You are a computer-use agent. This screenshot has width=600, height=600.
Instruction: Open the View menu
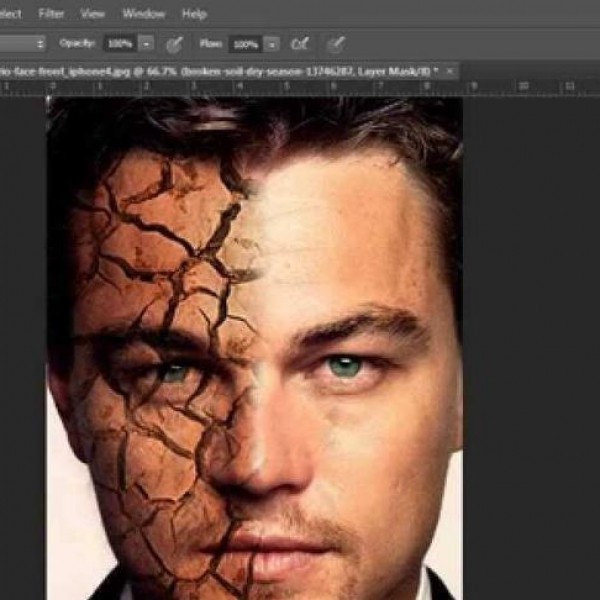(92, 14)
